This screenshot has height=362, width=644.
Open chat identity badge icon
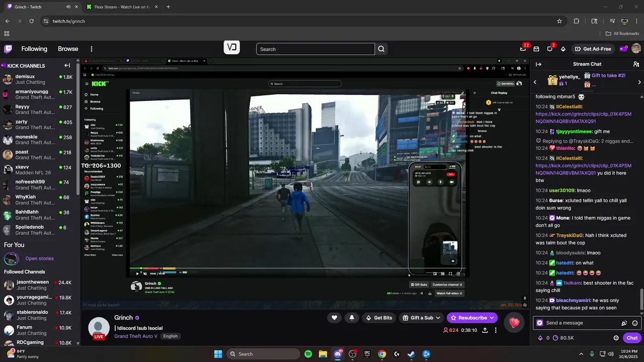(540, 323)
